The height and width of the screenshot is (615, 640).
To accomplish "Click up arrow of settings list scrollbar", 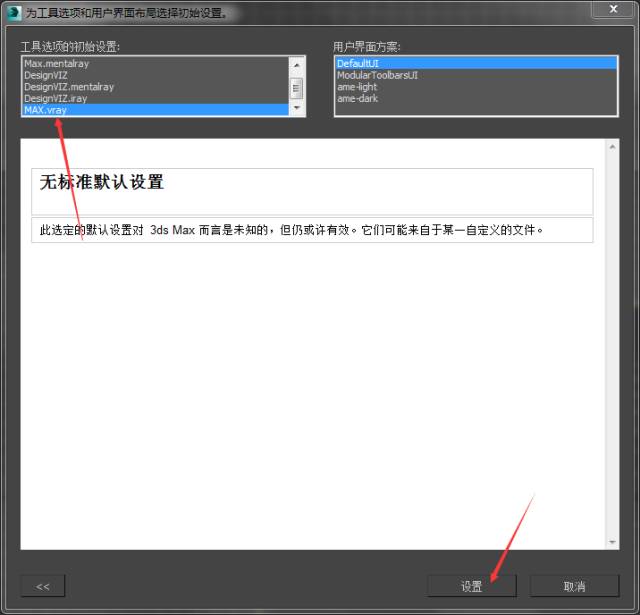I will tap(297, 65).
